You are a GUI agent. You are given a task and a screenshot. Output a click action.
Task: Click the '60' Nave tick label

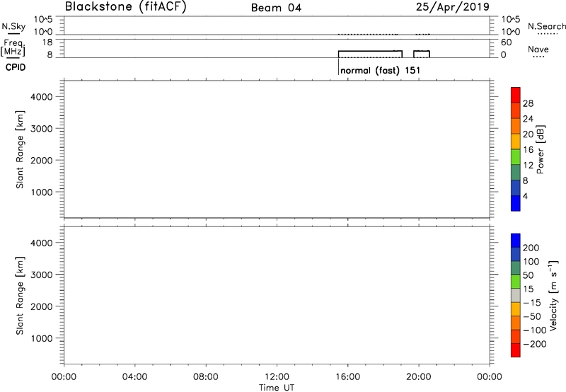pos(506,42)
